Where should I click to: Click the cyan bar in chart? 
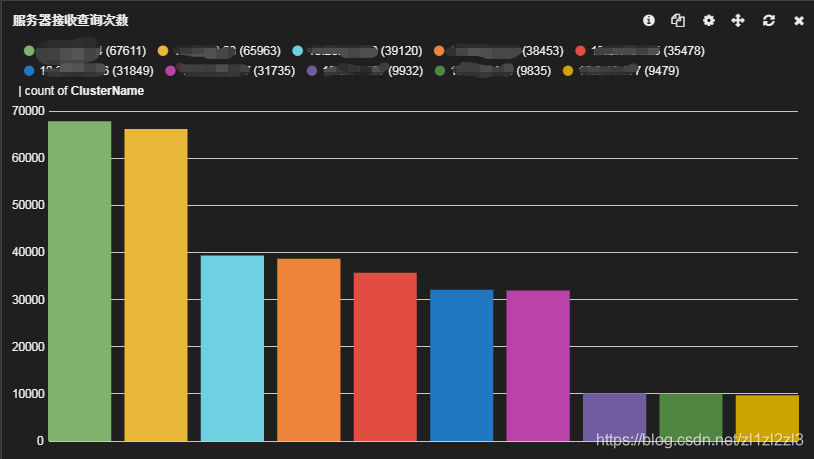point(233,348)
